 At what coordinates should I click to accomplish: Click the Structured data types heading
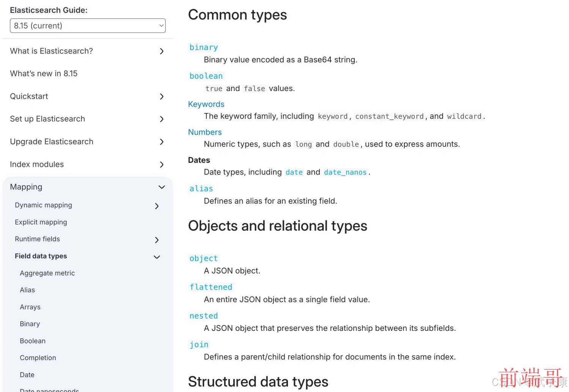coord(258,381)
